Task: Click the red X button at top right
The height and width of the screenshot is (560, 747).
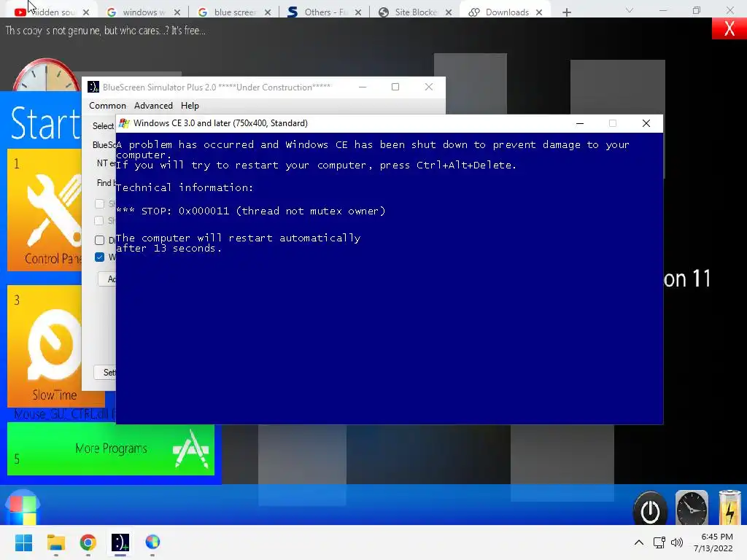Action: (729, 28)
